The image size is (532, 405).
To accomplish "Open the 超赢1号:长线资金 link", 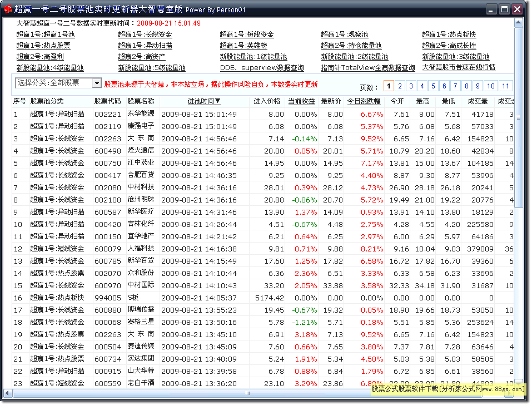I will click(x=145, y=34).
